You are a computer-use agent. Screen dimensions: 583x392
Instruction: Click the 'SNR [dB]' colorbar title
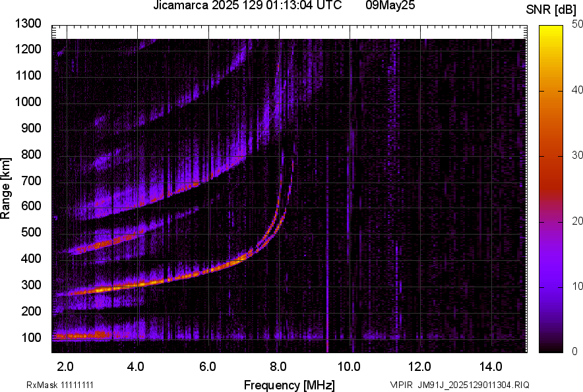click(x=551, y=10)
